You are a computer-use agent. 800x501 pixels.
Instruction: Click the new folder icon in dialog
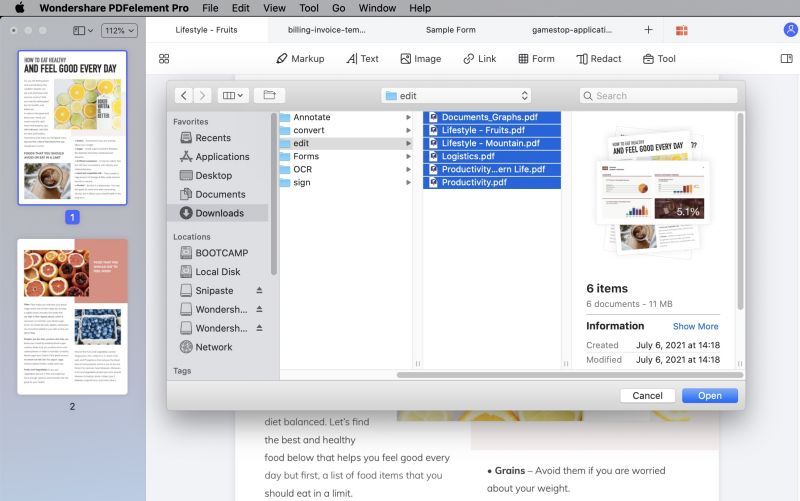(x=269, y=95)
